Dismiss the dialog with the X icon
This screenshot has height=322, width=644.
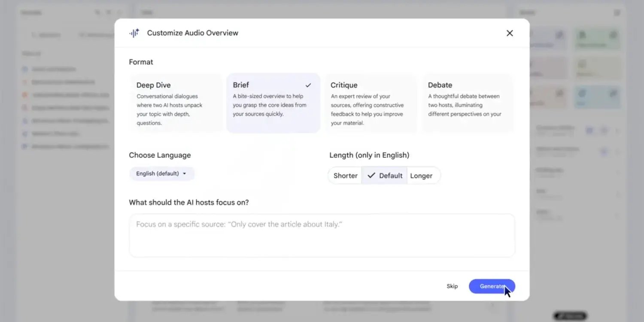(x=510, y=33)
